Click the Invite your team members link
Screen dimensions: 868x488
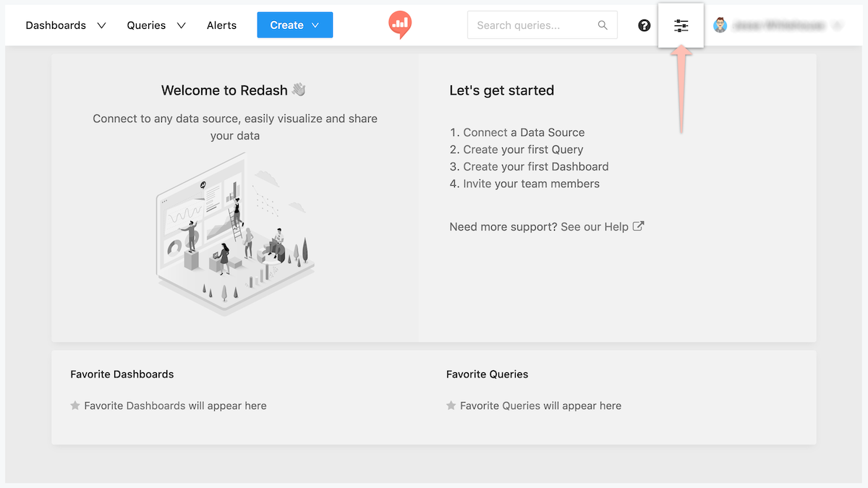click(531, 184)
